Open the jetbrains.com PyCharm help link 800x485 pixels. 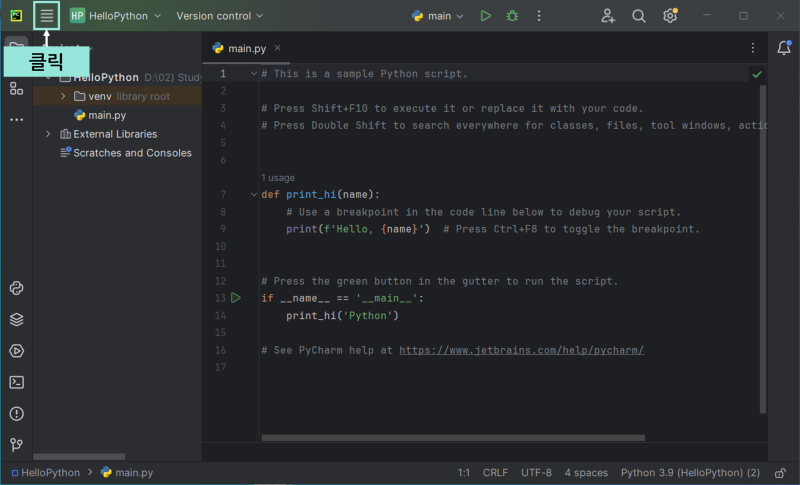tap(521, 350)
